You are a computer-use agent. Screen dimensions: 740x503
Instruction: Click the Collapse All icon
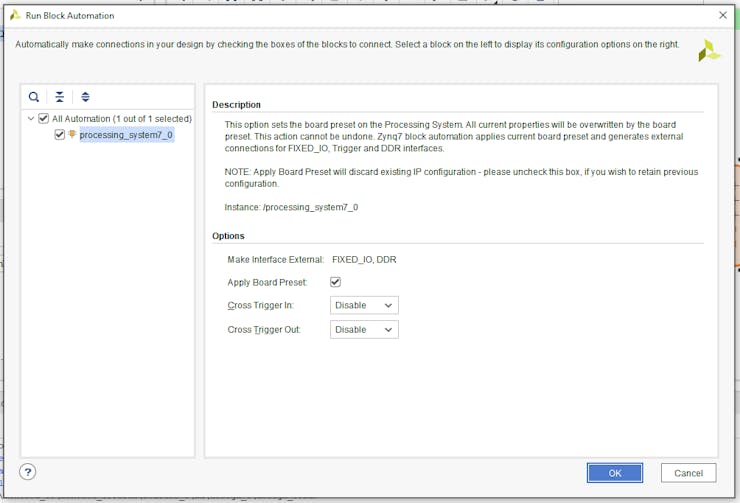tap(60, 97)
